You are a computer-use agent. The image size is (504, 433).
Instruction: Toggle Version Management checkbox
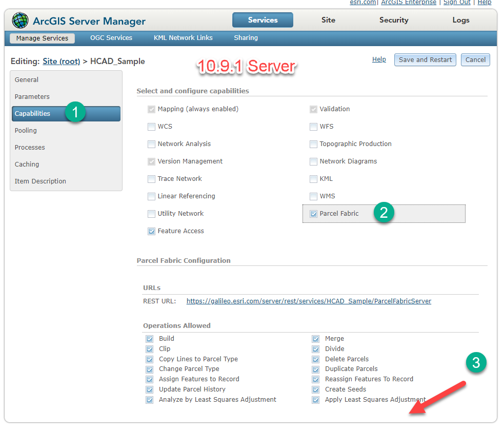tap(151, 161)
